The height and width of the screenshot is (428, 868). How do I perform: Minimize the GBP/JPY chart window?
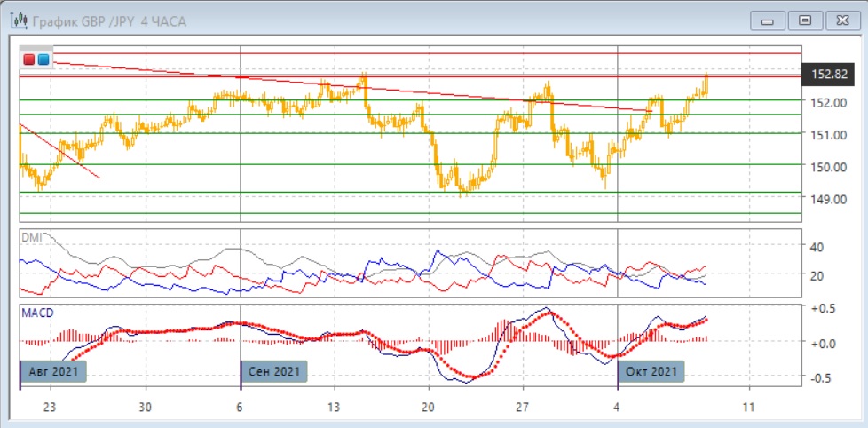pos(768,20)
